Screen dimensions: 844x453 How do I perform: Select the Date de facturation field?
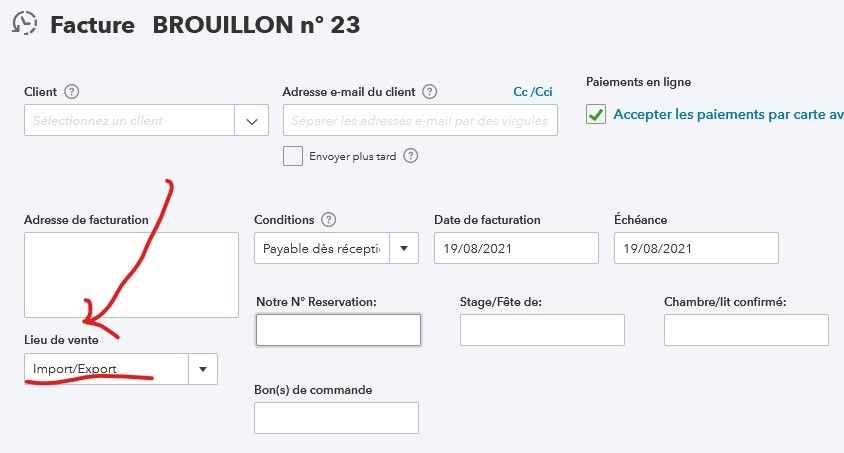pos(516,248)
